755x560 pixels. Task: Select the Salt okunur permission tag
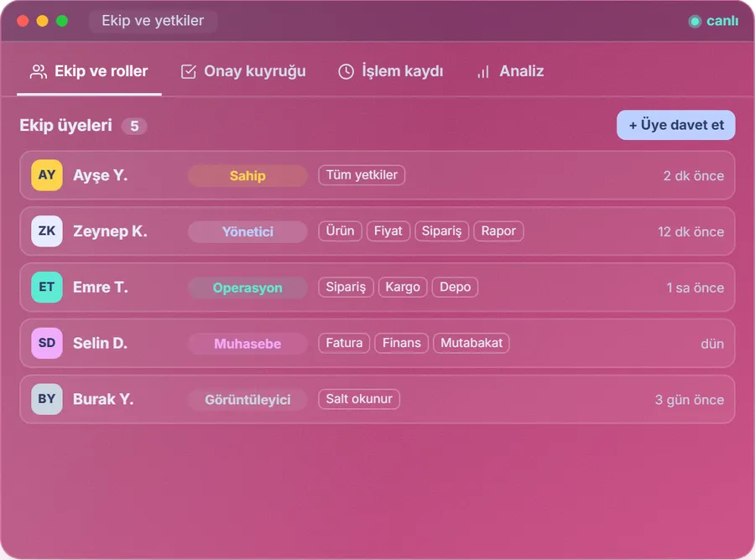pyautogui.click(x=359, y=399)
